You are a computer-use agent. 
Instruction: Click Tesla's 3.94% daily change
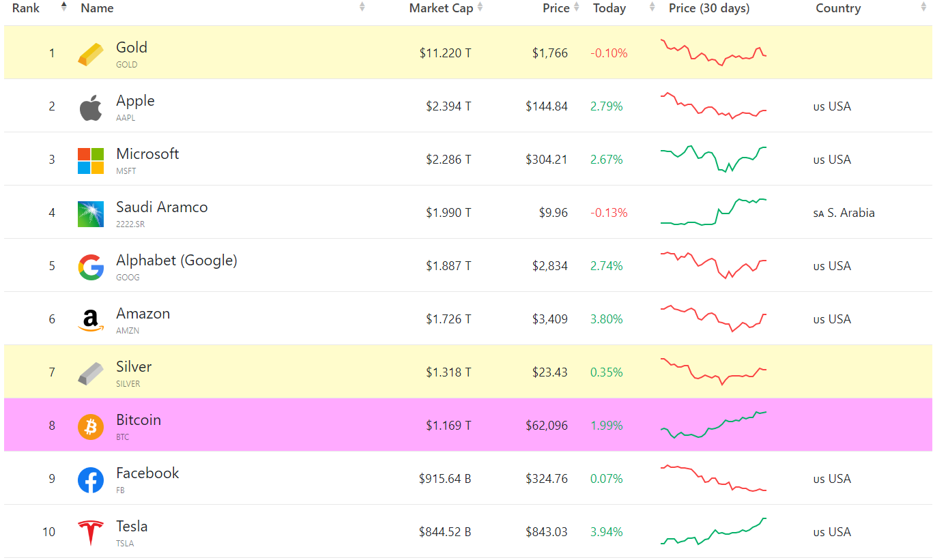pos(607,532)
